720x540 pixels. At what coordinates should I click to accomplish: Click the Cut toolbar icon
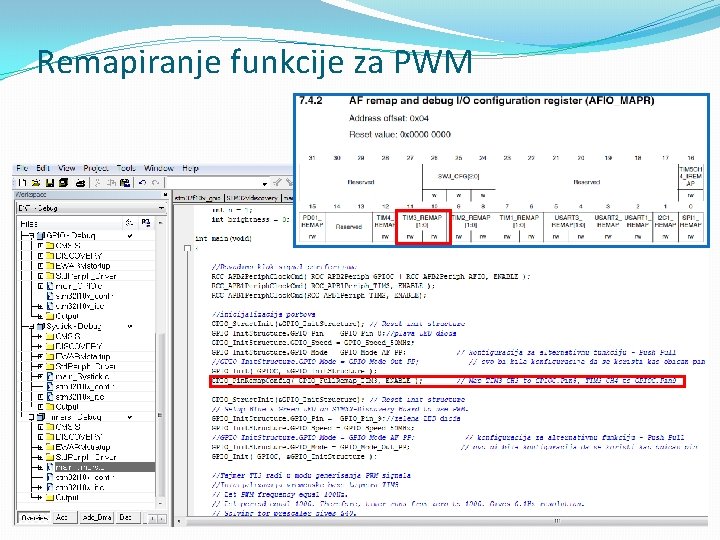click(x=98, y=183)
